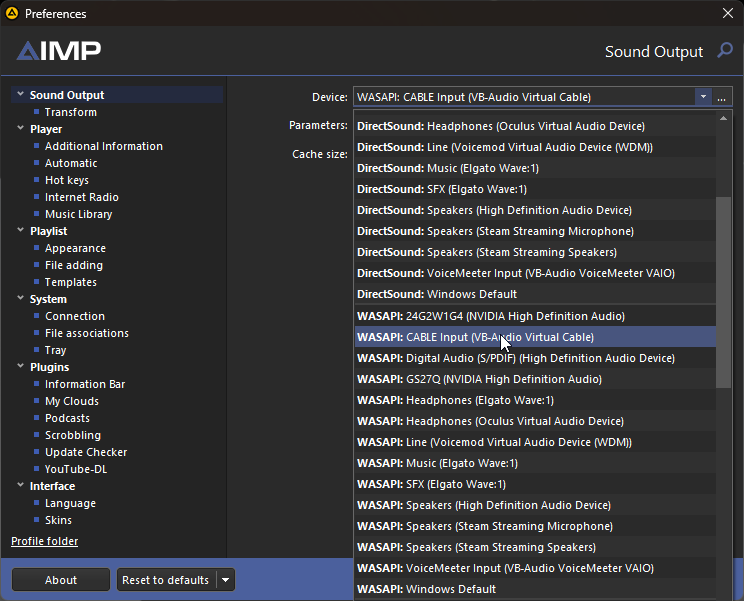Open Templates settings

pos(71,282)
